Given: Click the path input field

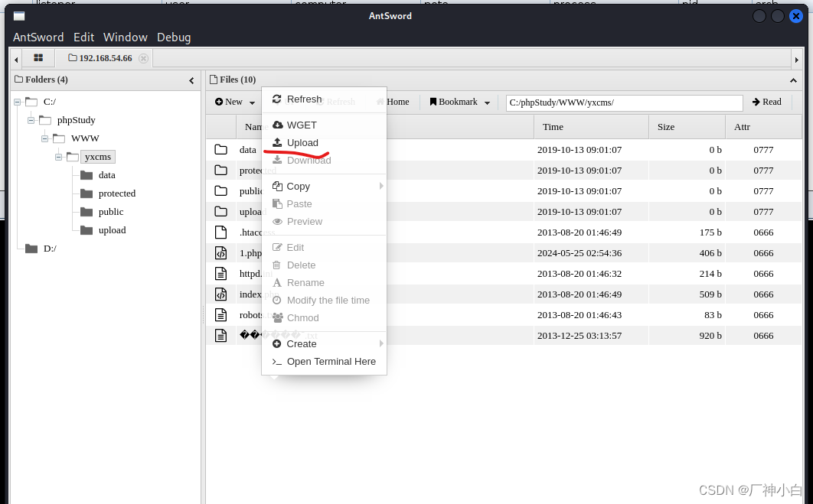Looking at the screenshot, I should point(624,102).
